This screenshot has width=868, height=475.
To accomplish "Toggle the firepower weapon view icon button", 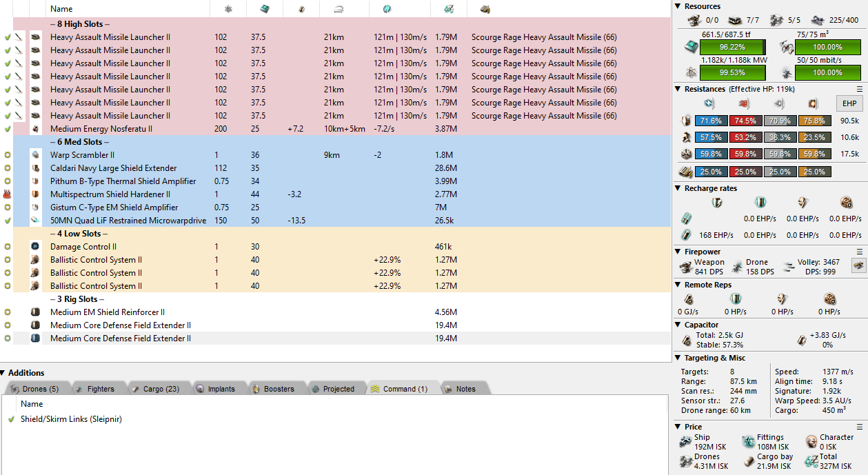I will [x=858, y=266].
